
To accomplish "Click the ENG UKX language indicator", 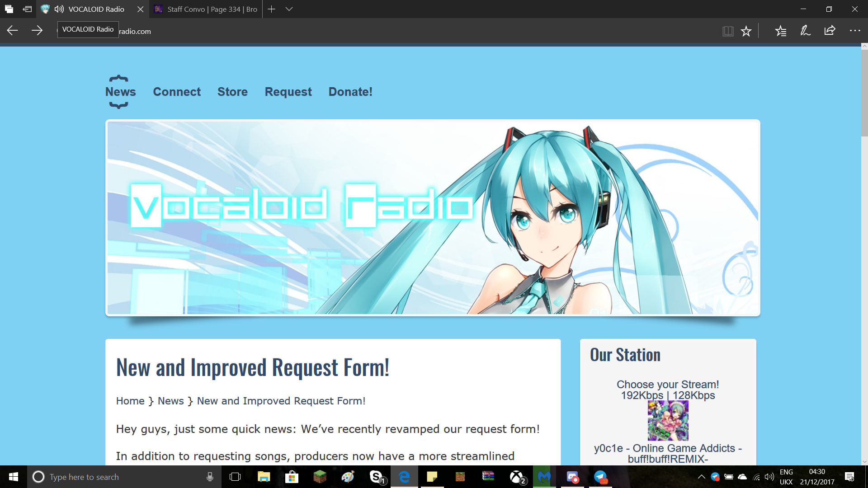I will [786, 477].
